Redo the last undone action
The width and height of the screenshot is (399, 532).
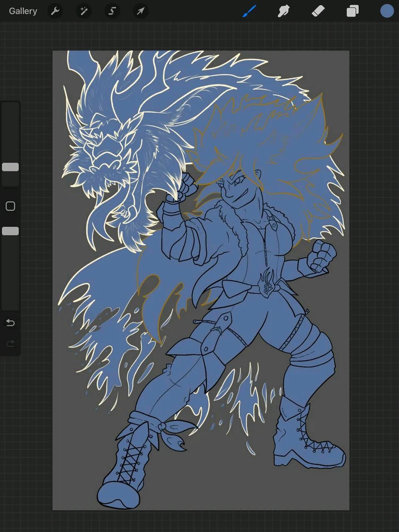pyautogui.click(x=11, y=344)
